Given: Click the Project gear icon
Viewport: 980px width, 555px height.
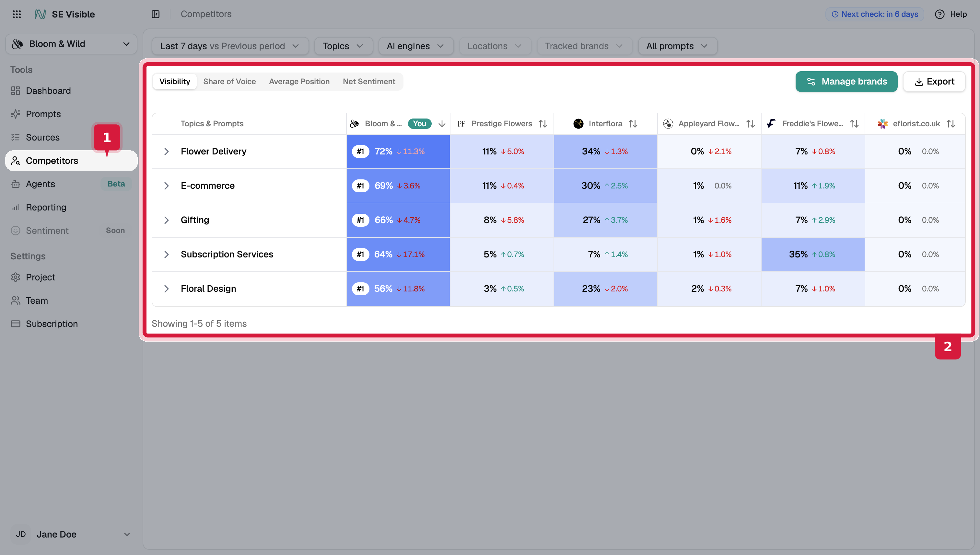Looking at the screenshot, I should [16, 277].
